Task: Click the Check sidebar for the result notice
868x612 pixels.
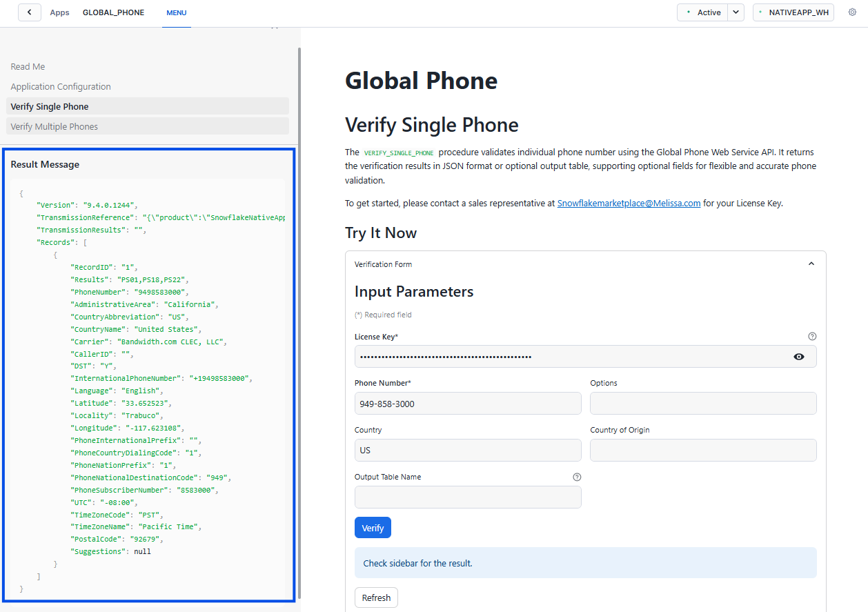Action: point(585,563)
